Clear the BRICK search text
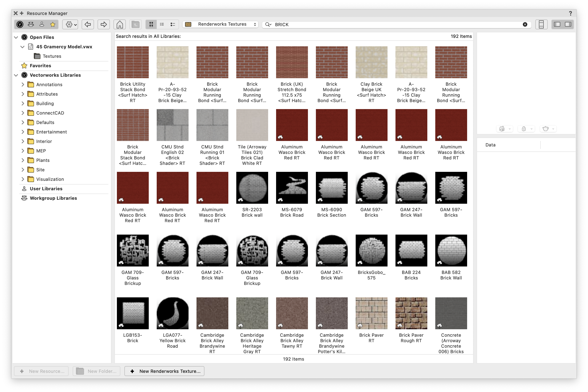588x392 pixels. (525, 24)
